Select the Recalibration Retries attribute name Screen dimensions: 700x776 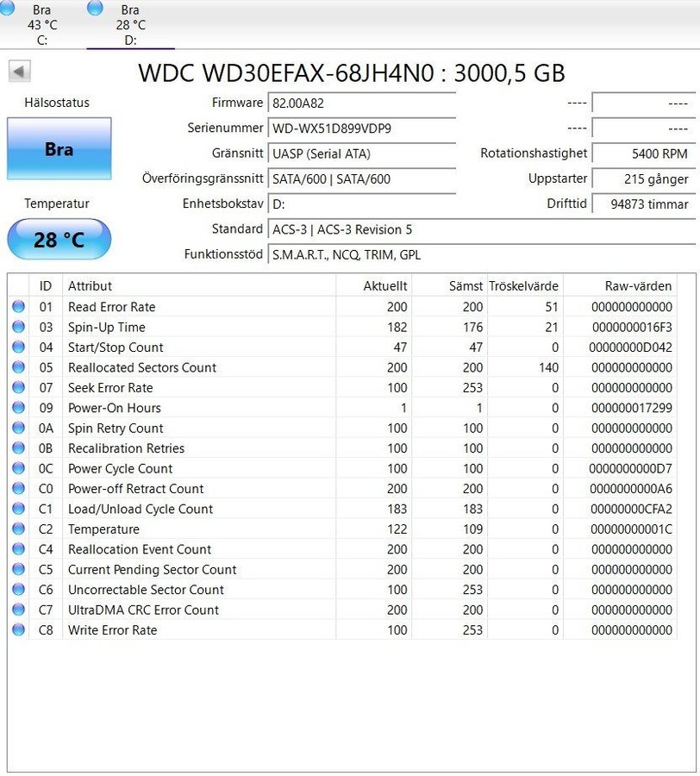(126, 448)
